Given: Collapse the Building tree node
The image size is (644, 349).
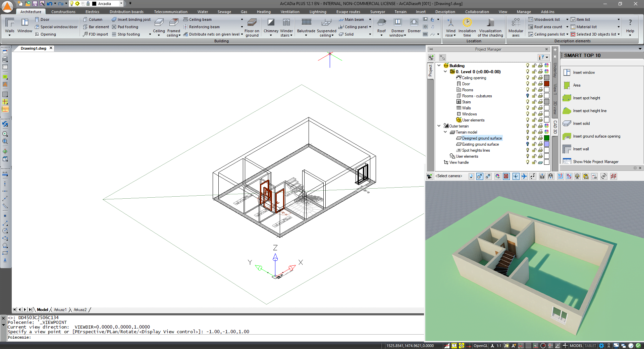Looking at the screenshot, I should click(x=439, y=65).
